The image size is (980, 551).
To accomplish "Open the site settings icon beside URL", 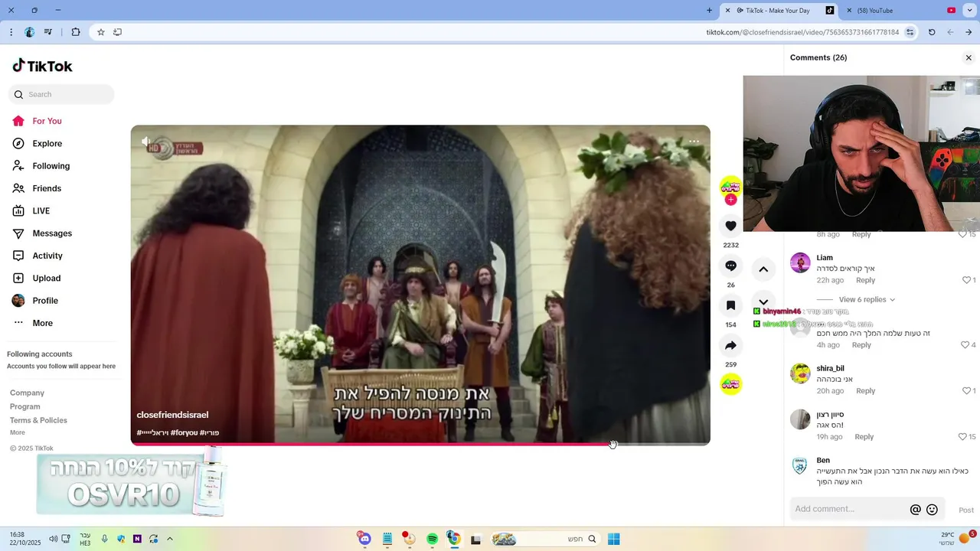I will 910,32.
